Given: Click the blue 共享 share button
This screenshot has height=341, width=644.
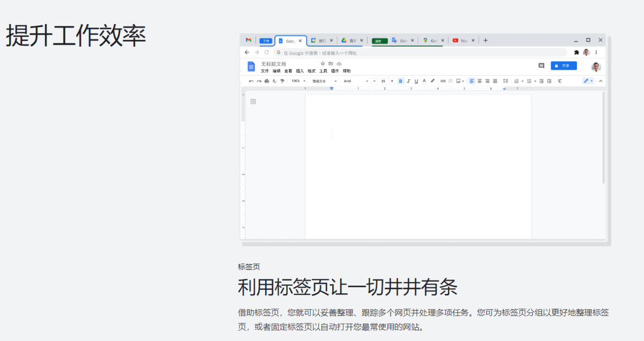Looking at the screenshot, I should tap(563, 66).
